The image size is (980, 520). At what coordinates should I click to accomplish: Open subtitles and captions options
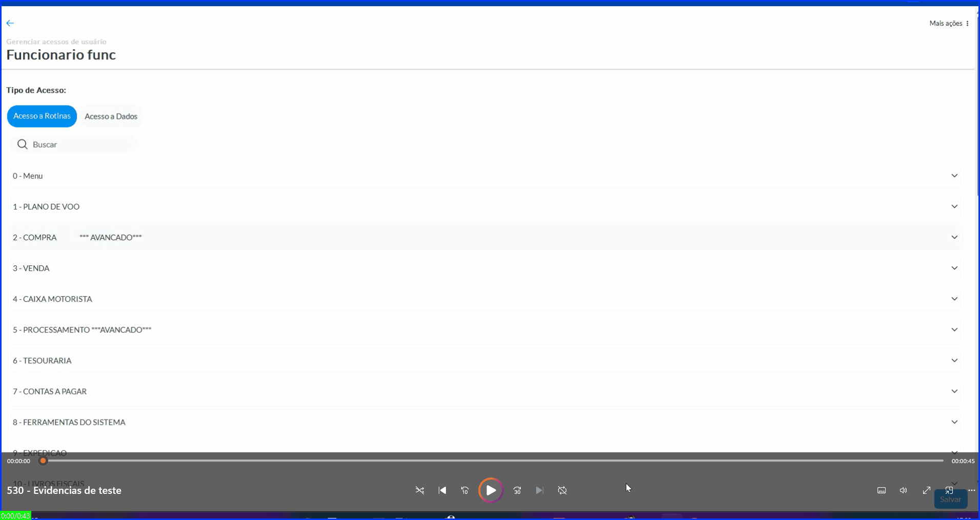(x=882, y=490)
